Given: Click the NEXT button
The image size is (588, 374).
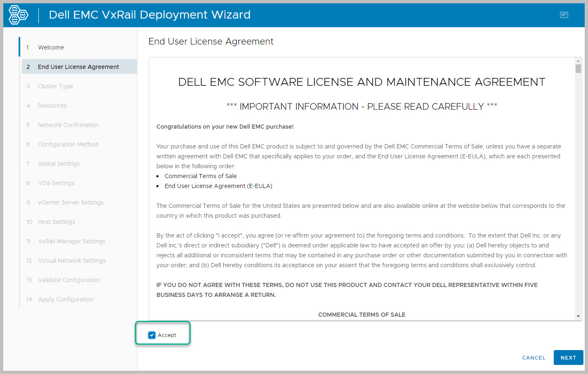Looking at the screenshot, I should (x=568, y=358).
